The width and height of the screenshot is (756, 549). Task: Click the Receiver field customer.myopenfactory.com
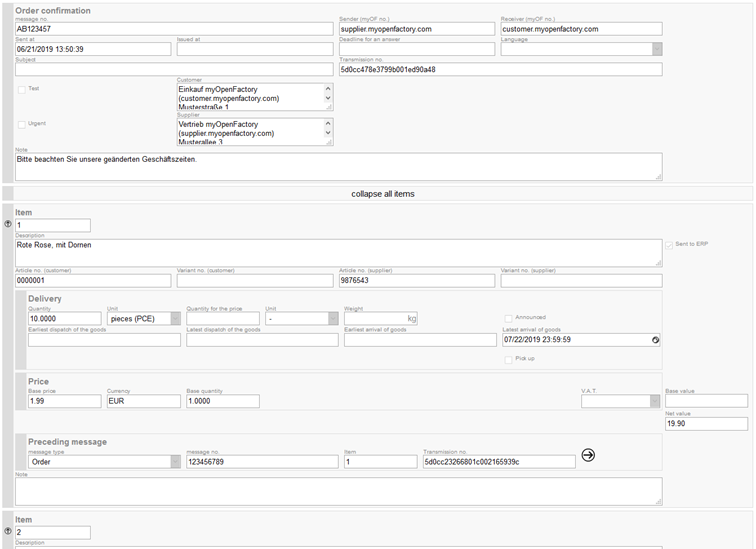581,29
